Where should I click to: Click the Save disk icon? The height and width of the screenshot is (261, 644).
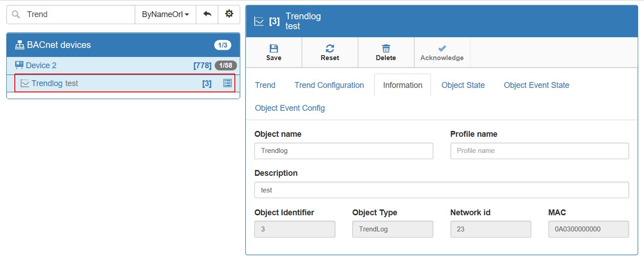point(273,48)
